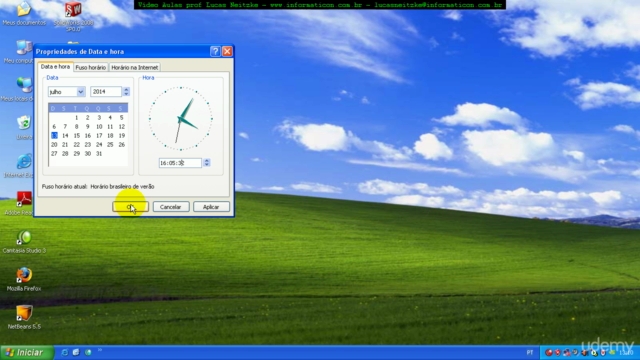The width and height of the screenshot is (640, 360).
Task: Expand Quick Launch overflow chevron
Action: [100, 350]
